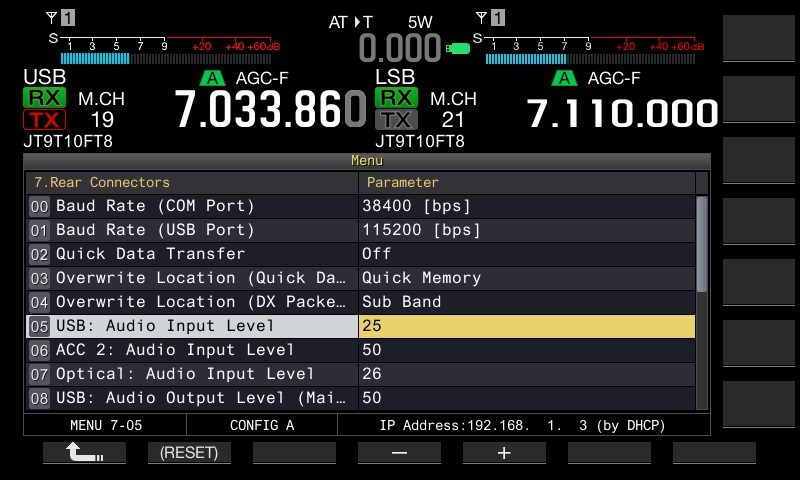Toggle the main band green RX indicator
The image size is (800, 480).
[x=44, y=98]
